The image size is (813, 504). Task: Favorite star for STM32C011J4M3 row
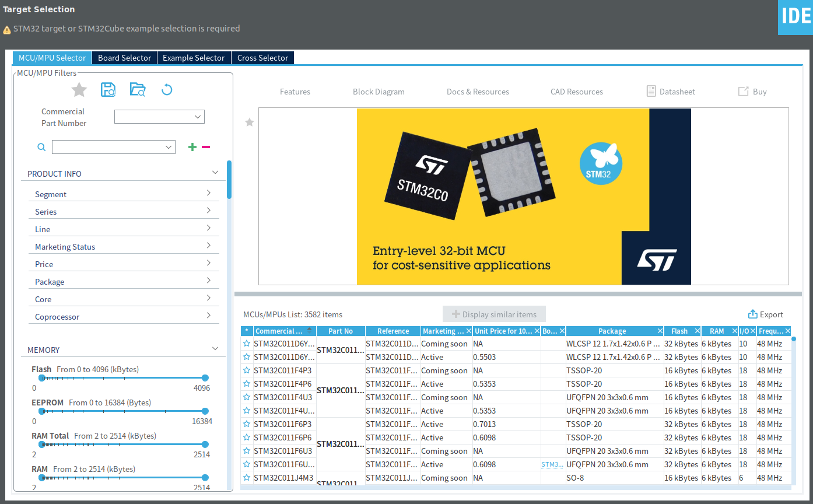pyautogui.click(x=247, y=478)
